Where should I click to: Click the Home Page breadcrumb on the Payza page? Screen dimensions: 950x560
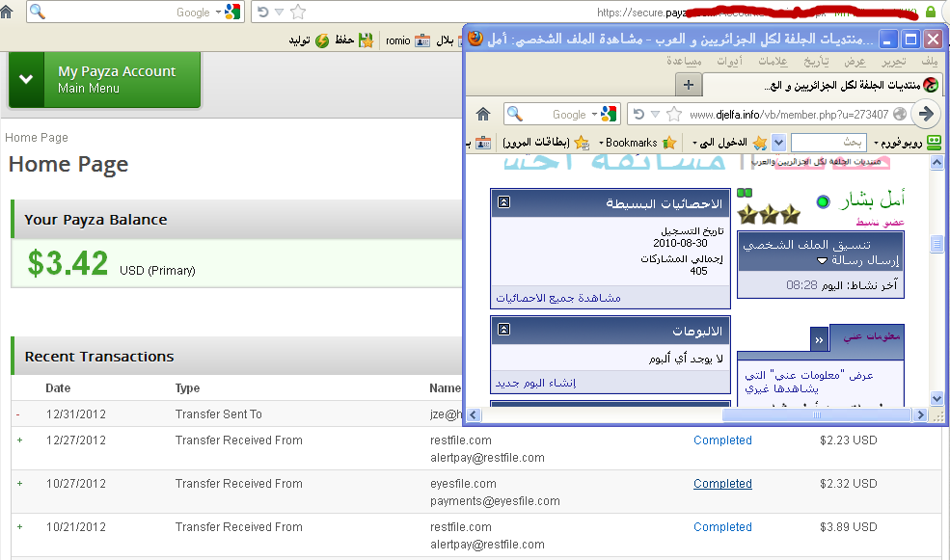(x=37, y=138)
